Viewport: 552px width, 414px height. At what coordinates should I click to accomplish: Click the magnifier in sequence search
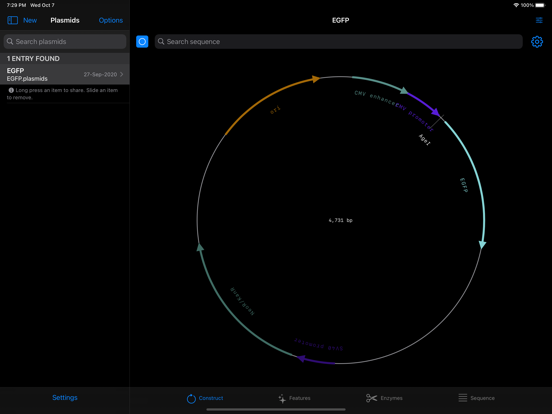point(161,42)
